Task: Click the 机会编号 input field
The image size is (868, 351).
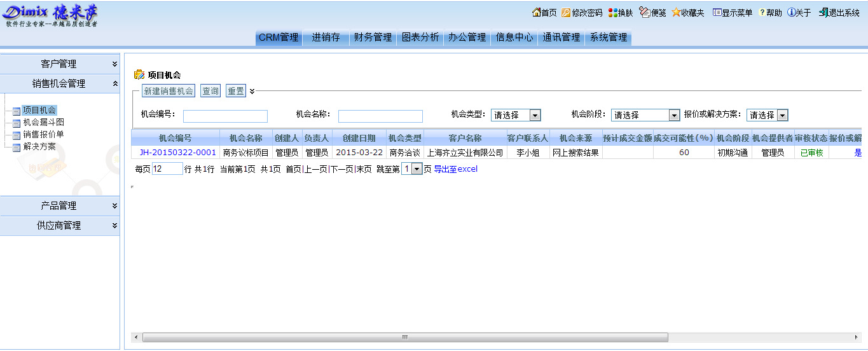Action: pyautogui.click(x=225, y=116)
